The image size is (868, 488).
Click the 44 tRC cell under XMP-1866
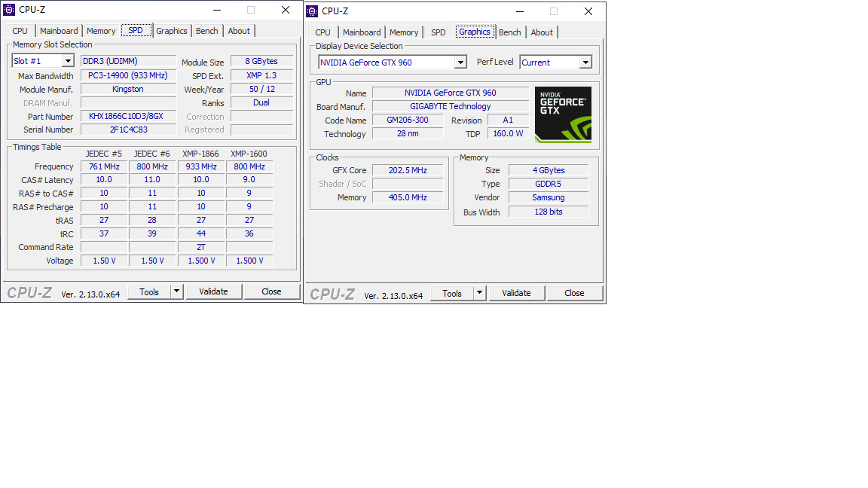click(201, 233)
